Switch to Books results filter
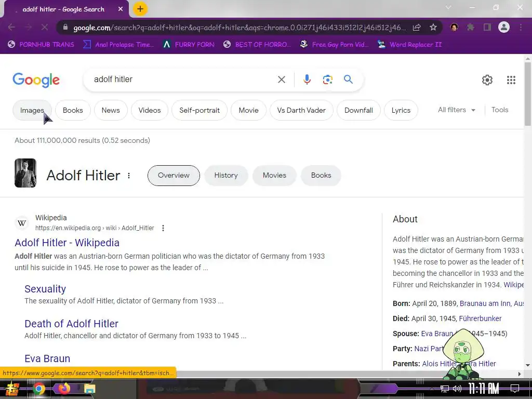This screenshot has width=532, height=399. coord(73,110)
